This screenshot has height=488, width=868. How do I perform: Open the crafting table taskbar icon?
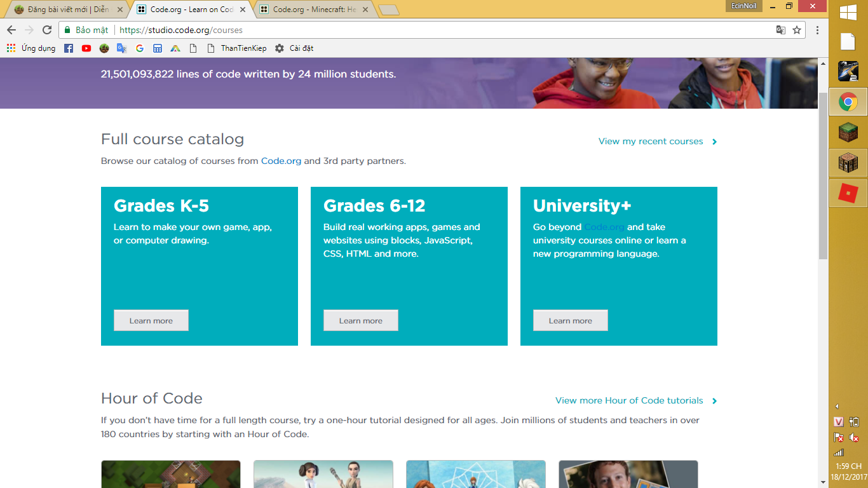tap(848, 163)
